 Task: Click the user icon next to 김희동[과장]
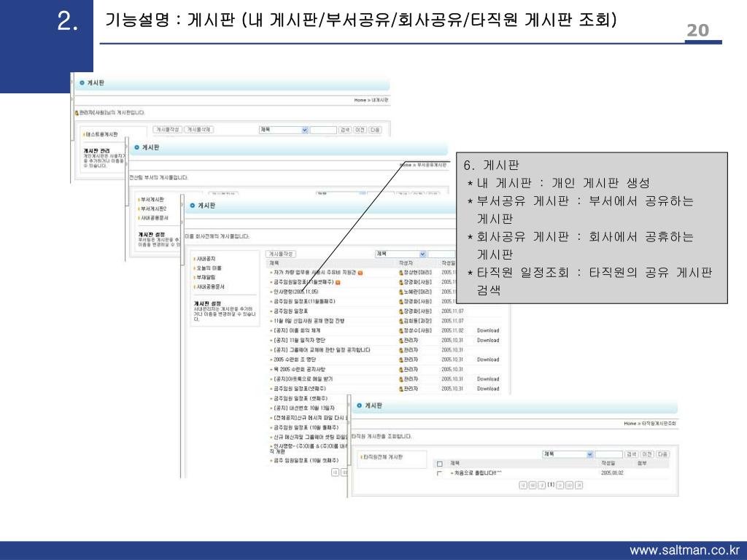[401, 321]
